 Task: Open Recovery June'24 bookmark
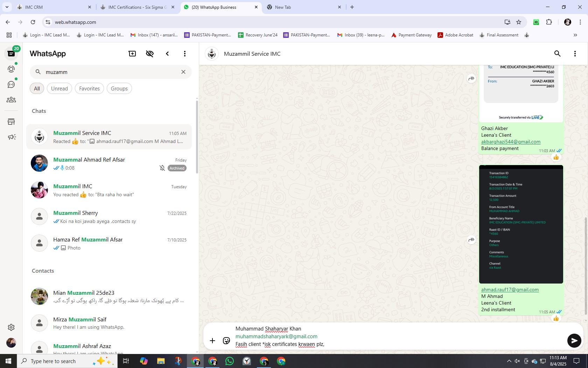click(258, 35)
